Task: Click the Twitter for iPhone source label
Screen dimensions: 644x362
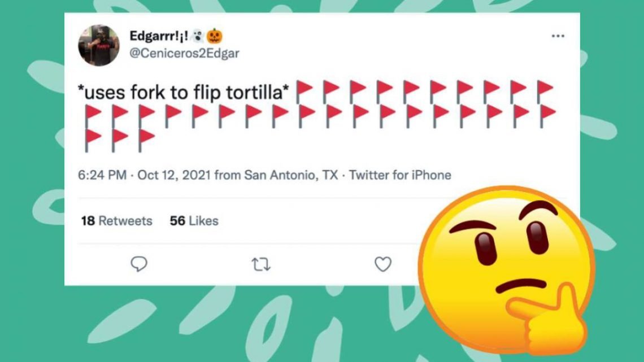Action: pyautogui.click(x=400, y=175)
